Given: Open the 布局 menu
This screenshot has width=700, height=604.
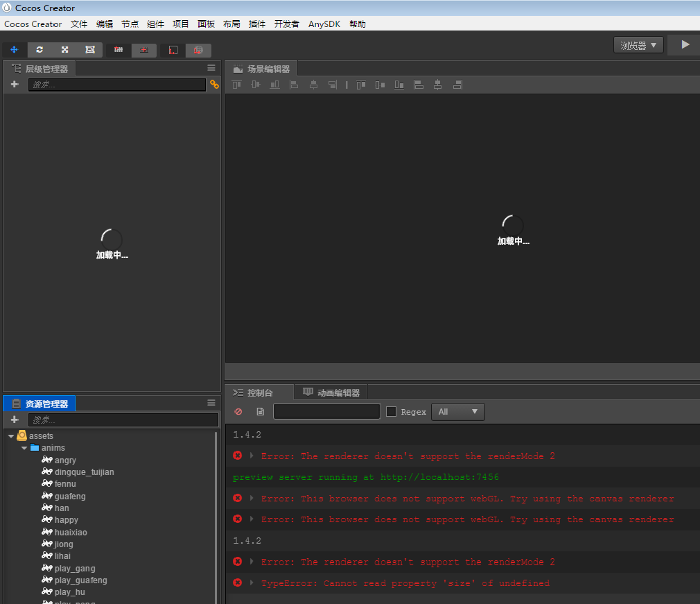Looking at the screenshot, I should point(231,24).
